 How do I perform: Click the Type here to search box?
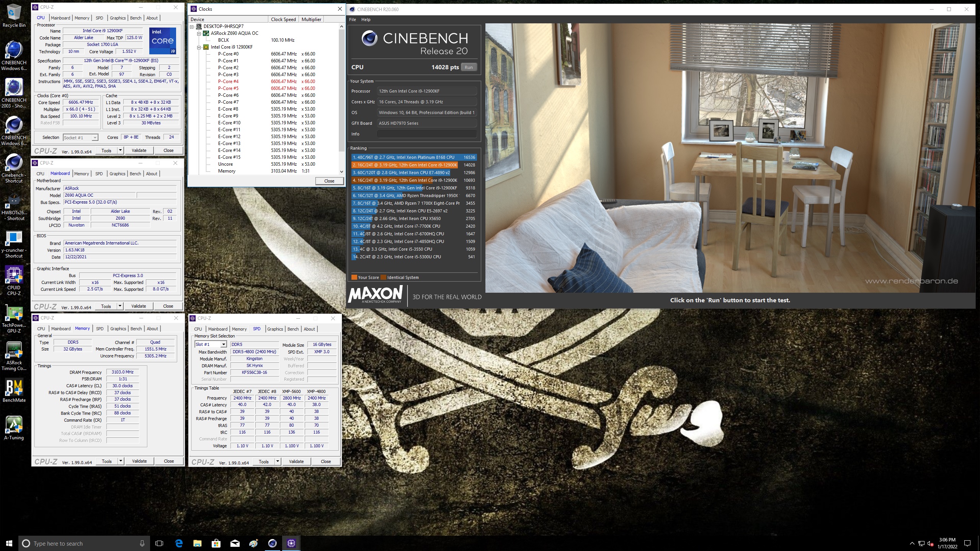[84, 543]
